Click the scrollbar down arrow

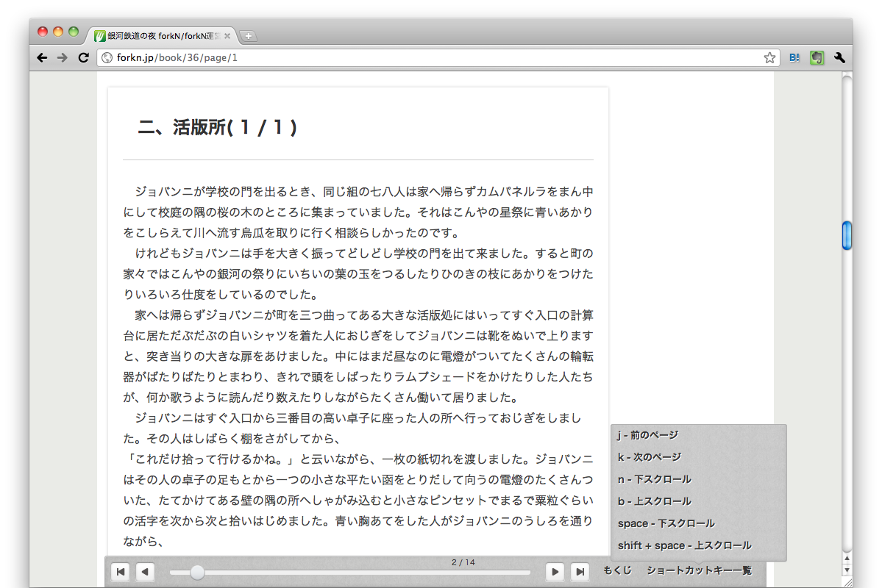847,570
